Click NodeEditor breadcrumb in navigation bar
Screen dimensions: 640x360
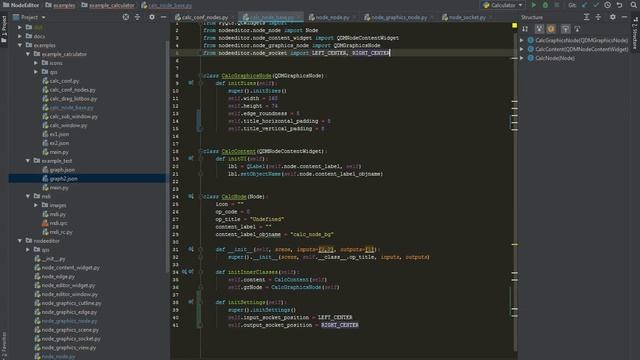pos(21,5)
